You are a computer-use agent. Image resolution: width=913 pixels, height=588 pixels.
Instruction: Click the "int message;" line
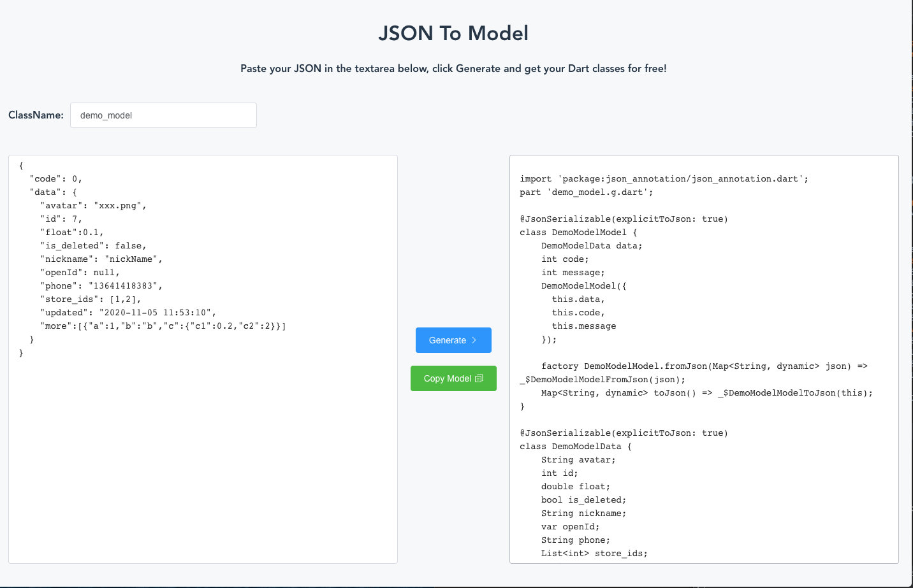[573, 273]
